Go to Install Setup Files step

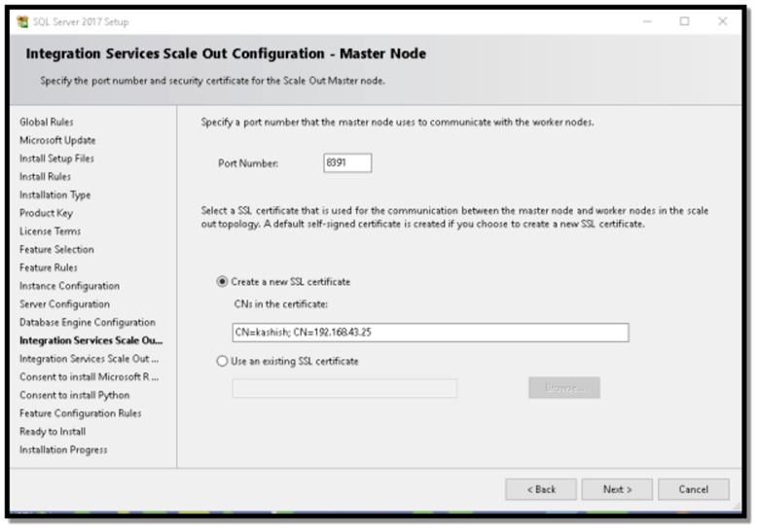(56, 159)
